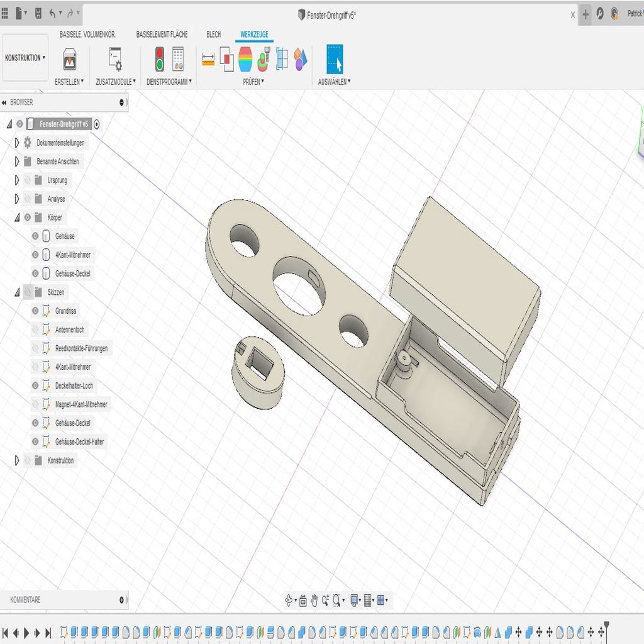644x644 pixels.
Task: Click the Interference check icon
Action: 226,60
